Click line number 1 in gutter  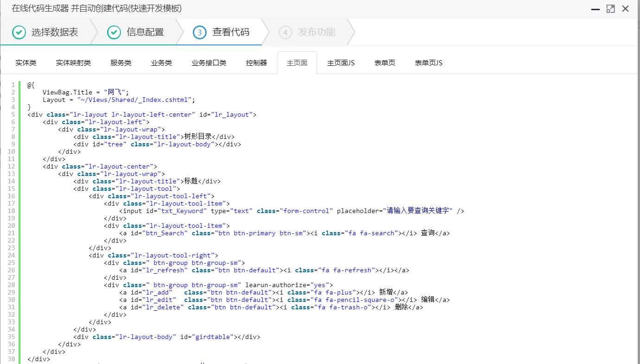[x=13, y=85]
